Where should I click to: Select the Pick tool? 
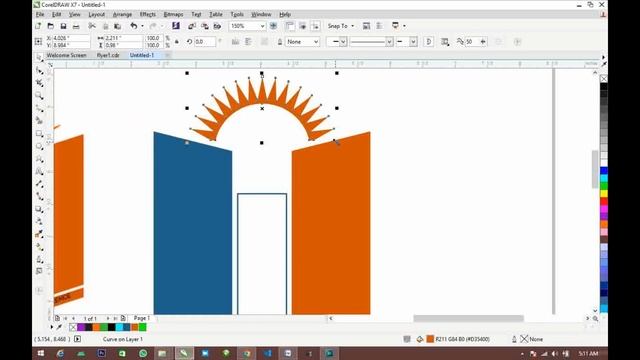(x=39, y=58)
